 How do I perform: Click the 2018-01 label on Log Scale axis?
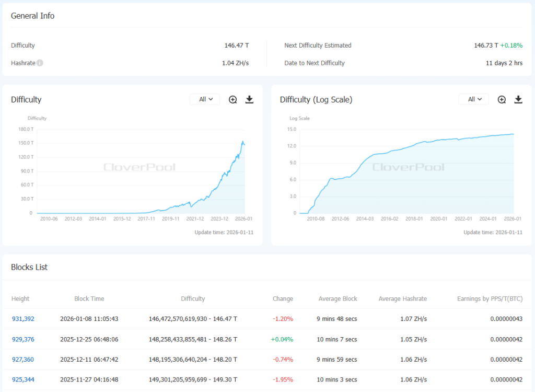[x=414, y=219]
